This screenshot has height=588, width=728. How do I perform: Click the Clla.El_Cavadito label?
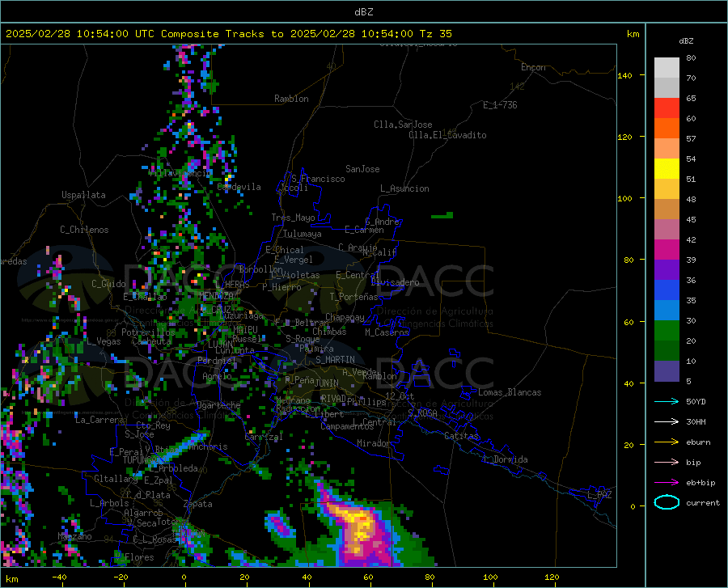click(447, 135)
